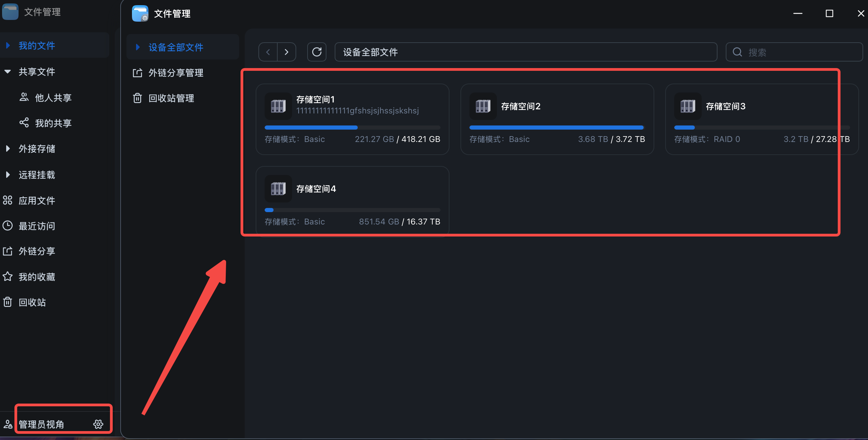Screen dimensions: 868x440
Task: Open 存储空间3 drive icon
Action: click(688, 106)
